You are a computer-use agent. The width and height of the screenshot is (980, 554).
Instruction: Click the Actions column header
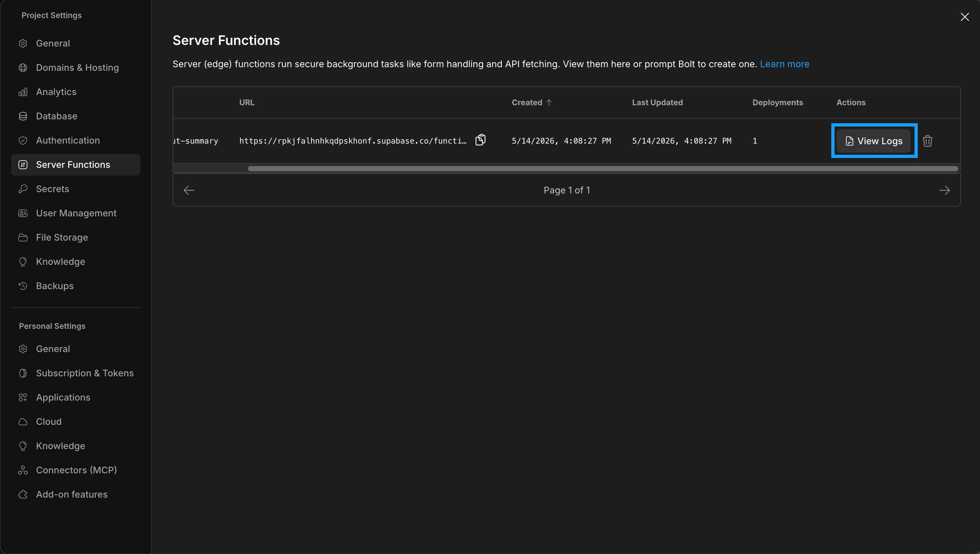coord(851,102)
